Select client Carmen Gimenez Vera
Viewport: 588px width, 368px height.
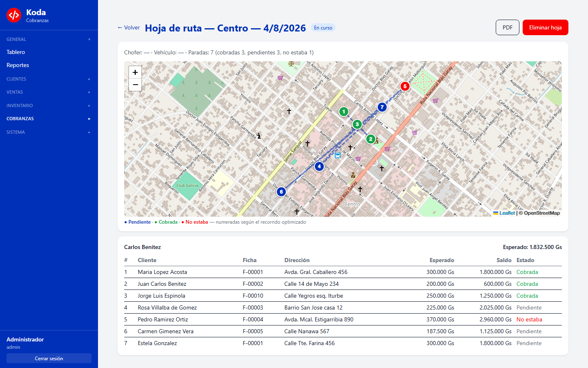[166, 331]
